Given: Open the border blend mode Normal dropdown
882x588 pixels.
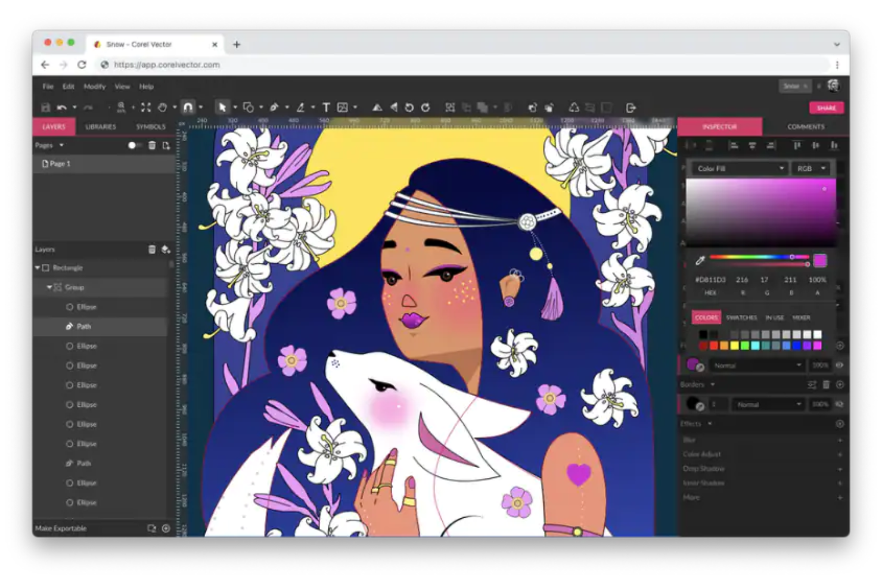Looking at the screenshot, I should pyautogui.click(x=768, y=404).
